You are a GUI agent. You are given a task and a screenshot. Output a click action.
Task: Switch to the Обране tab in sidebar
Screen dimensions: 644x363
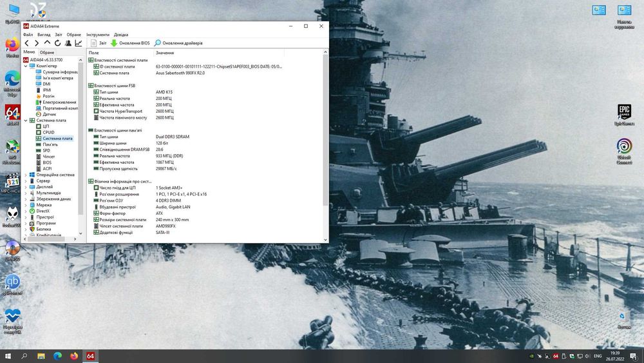coord(47,52)
